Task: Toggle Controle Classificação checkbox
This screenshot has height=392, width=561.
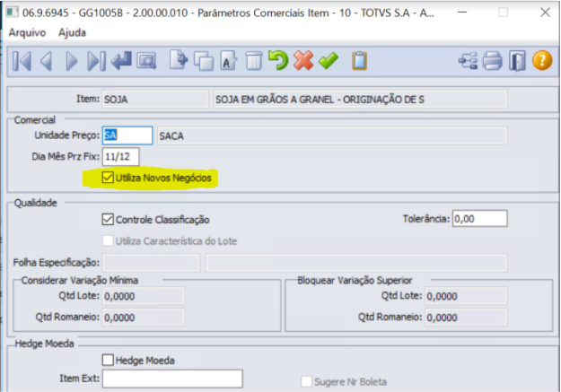Action: click(x=108, y=219)
